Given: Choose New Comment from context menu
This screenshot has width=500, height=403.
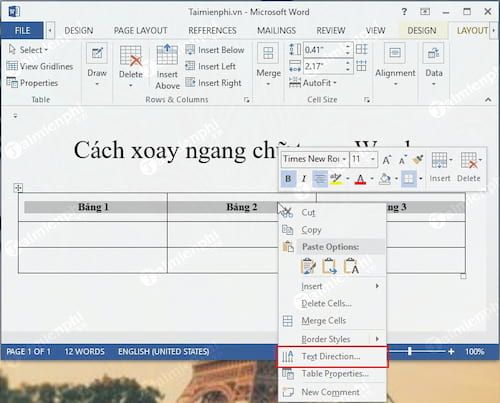Looking at the screenshot, I should pos(332,392).
